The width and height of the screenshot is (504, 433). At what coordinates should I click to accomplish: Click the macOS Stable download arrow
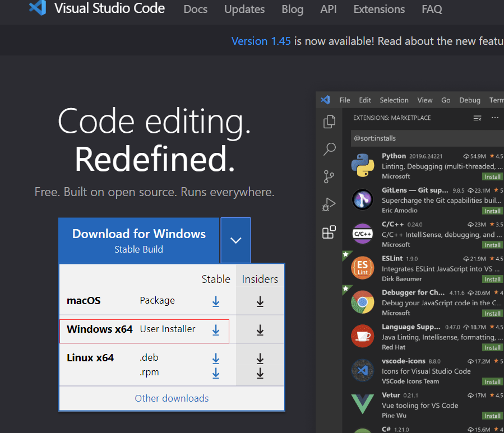click(216, 301)
